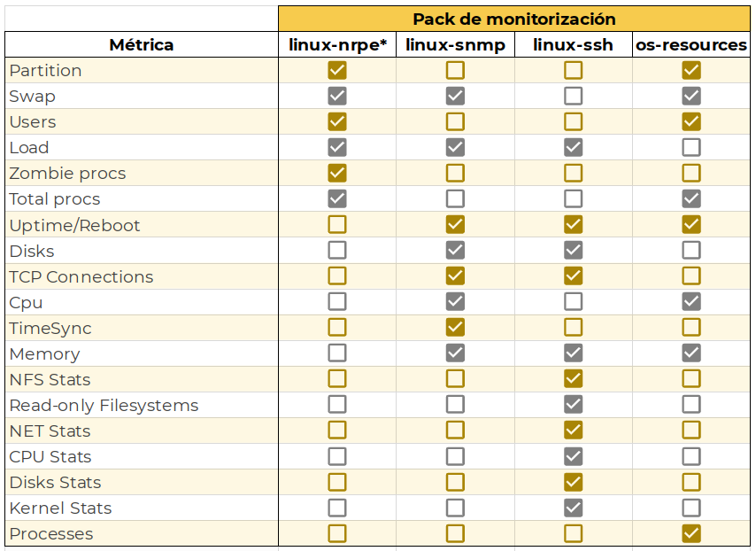Image resolution: width=756 pixels, height=551 pixels.
Task: Select the linux-nrpe* column header
Action: coord(337,44)
